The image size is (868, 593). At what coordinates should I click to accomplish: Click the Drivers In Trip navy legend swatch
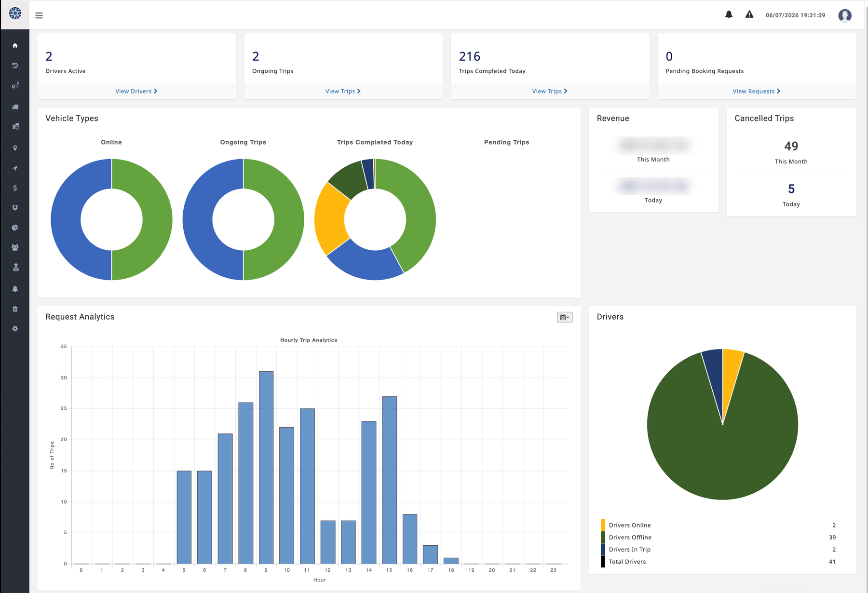pyautogui.click(x=603, y=549)
